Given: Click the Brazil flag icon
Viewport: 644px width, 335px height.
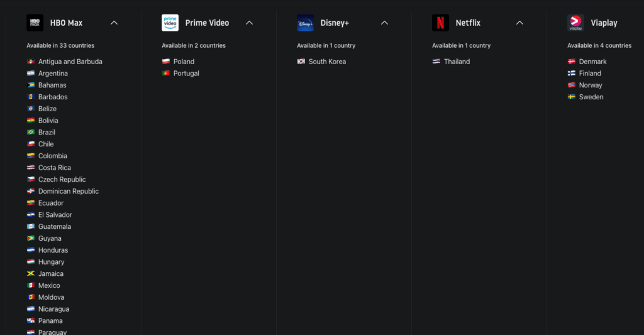Looking at the screenshot, I should tap(31, 133).
